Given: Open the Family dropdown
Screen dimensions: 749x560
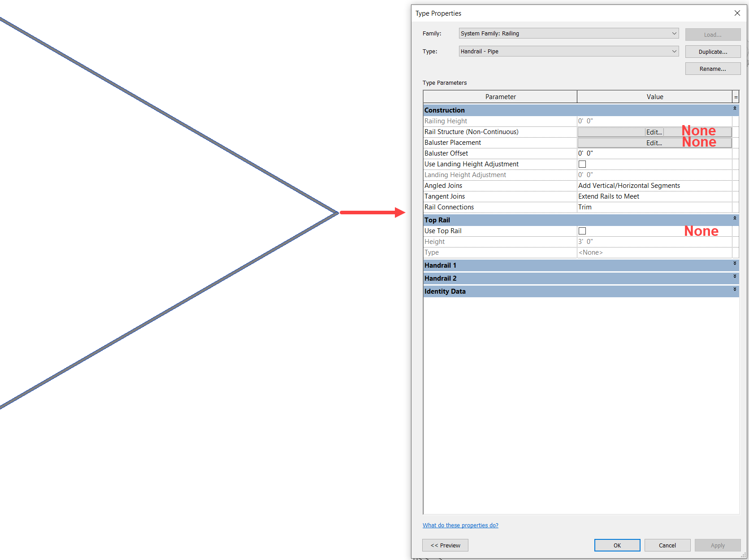Looking at the screenshot, I should 674,33.
